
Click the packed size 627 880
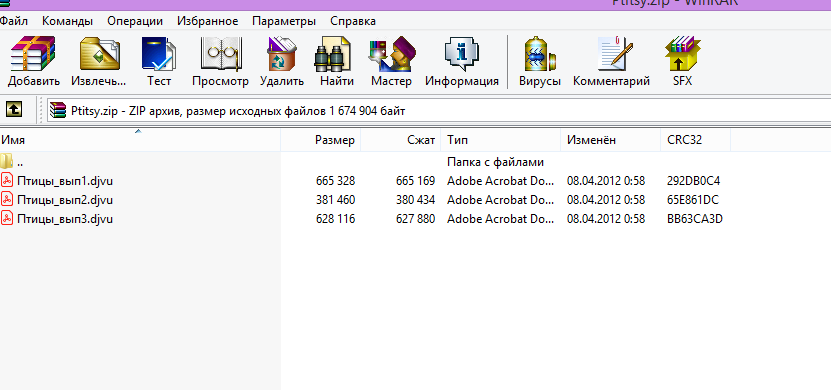click(416, 219)
